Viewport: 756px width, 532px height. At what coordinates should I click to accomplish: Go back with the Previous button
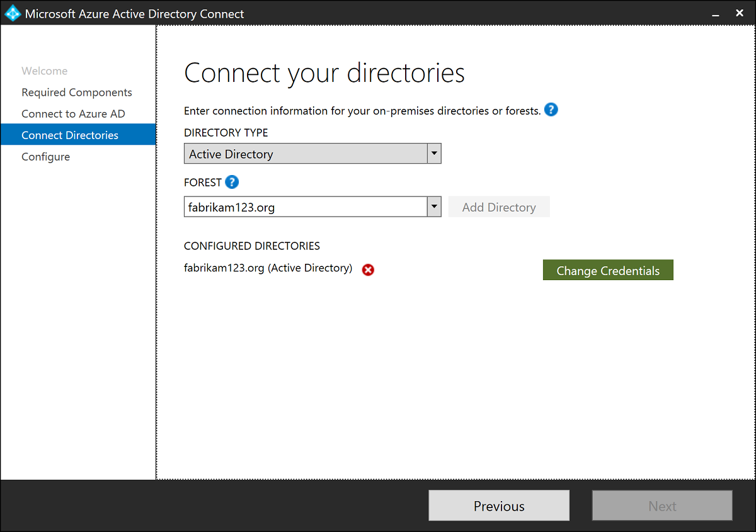pyautogui.click(x=499, y=506)
